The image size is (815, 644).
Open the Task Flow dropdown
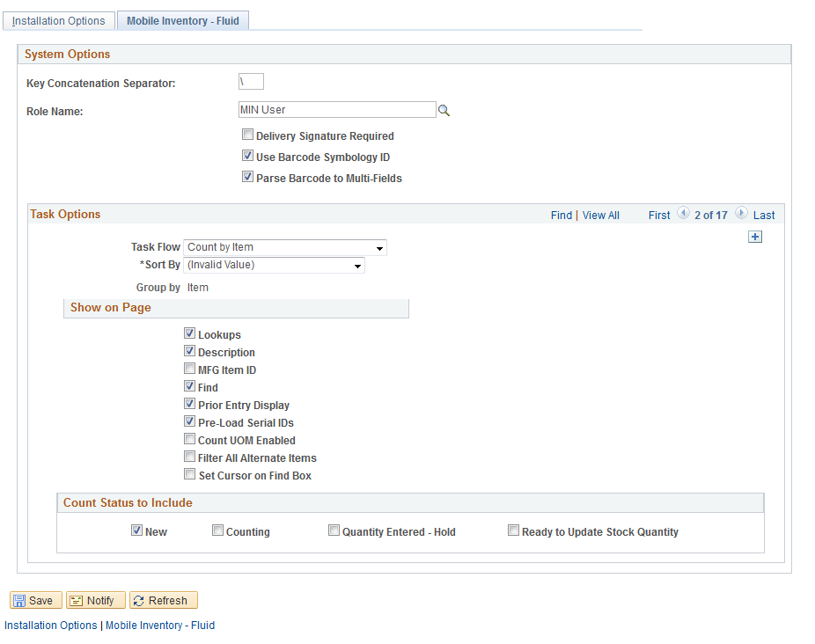click(x=378, y=247)
